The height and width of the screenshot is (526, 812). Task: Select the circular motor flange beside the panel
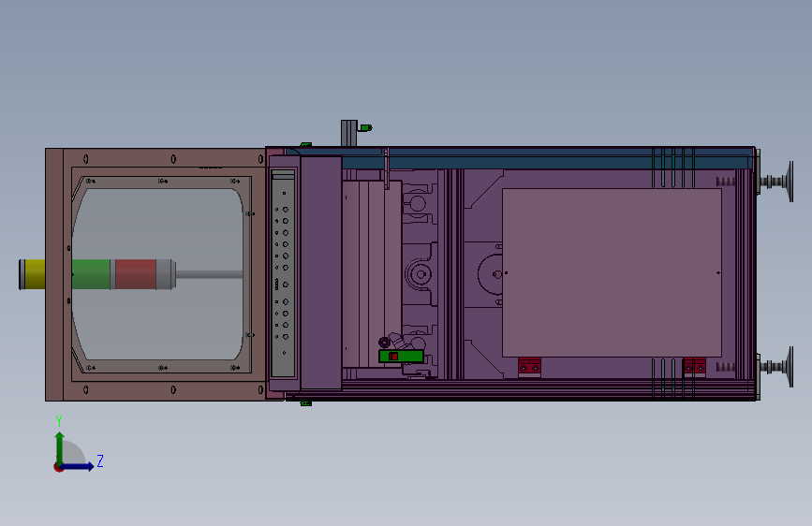pyautogui.click(x=490, y=274)
